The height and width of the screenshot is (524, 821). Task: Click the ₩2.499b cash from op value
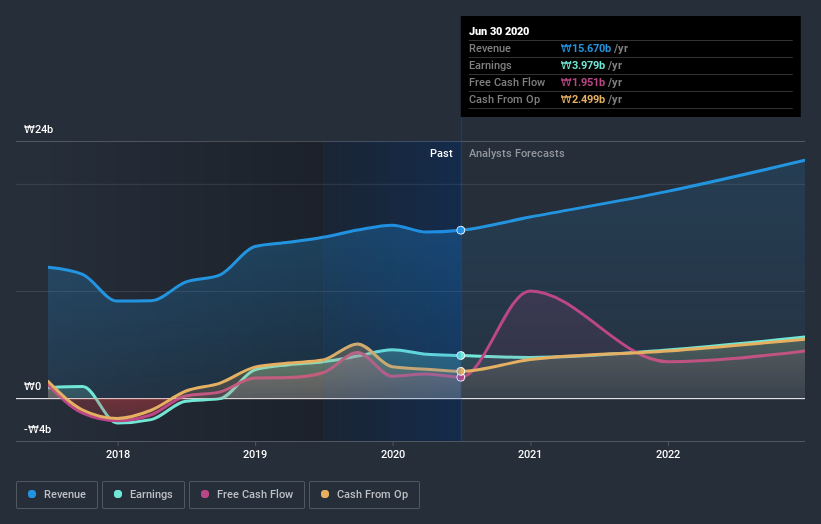pos(583,99)
